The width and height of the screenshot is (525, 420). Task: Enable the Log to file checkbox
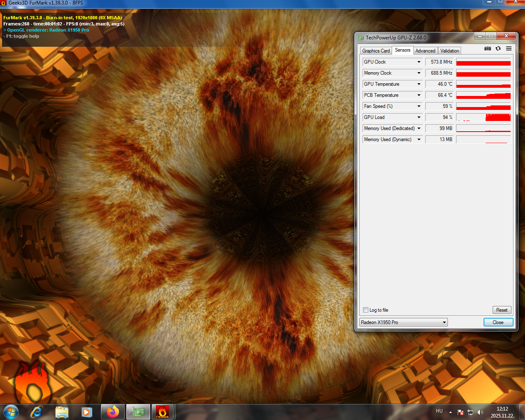(366, 310)
